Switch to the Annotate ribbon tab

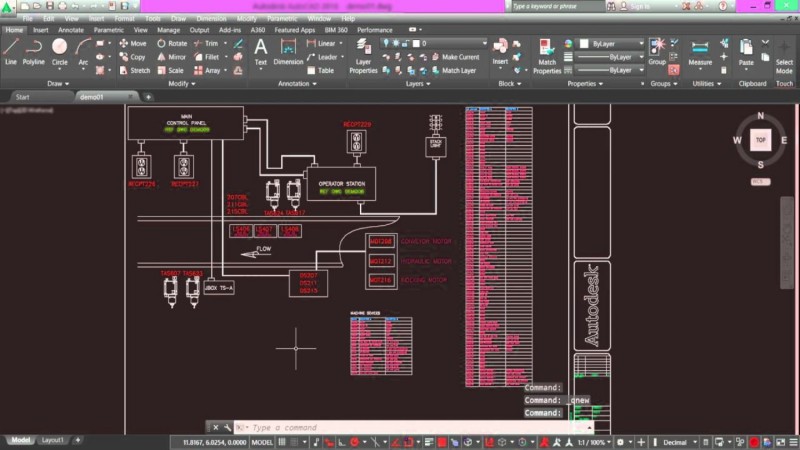pyautogui.click(x=71, y=30)
